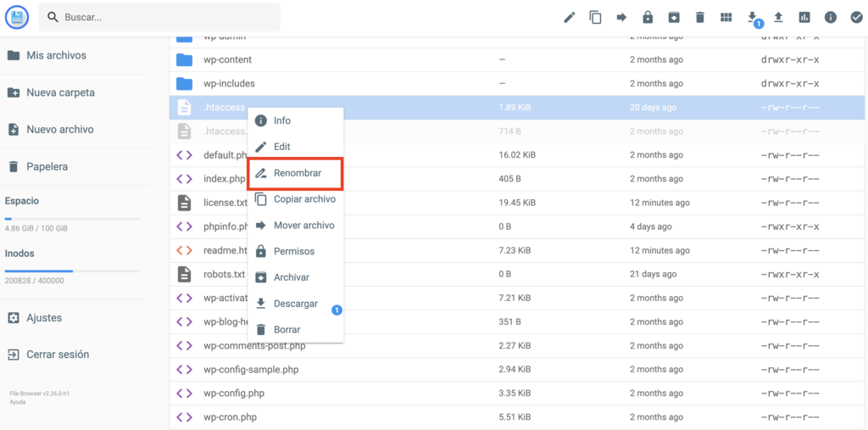Click the 7.23 KiB size cell
The height and width of the screenshot is (430, 868).
pos(515,250)
